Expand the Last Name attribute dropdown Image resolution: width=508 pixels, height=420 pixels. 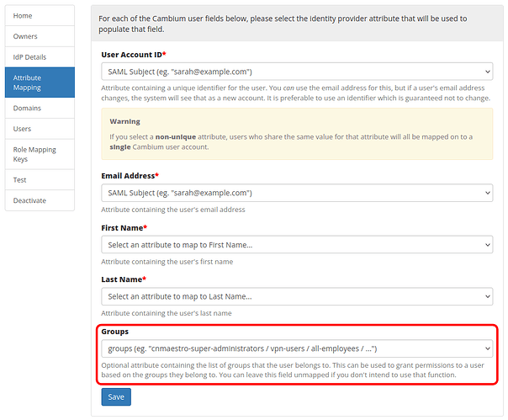click(296, 296)
